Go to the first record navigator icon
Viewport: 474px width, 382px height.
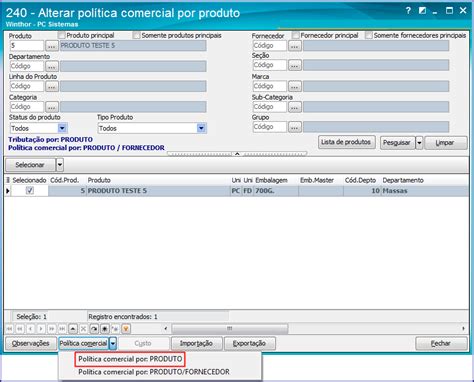tap(9, 329)
